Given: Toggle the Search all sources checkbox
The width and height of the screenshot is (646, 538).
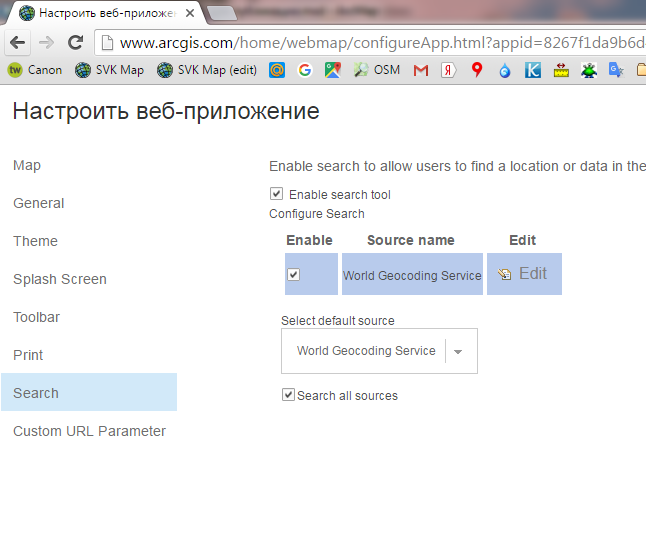Looking at the screenshot, I should coord(288,395).
